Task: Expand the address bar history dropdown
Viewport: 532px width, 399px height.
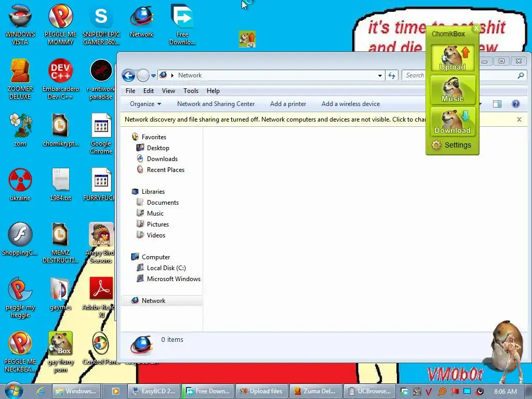Action: 380,75
